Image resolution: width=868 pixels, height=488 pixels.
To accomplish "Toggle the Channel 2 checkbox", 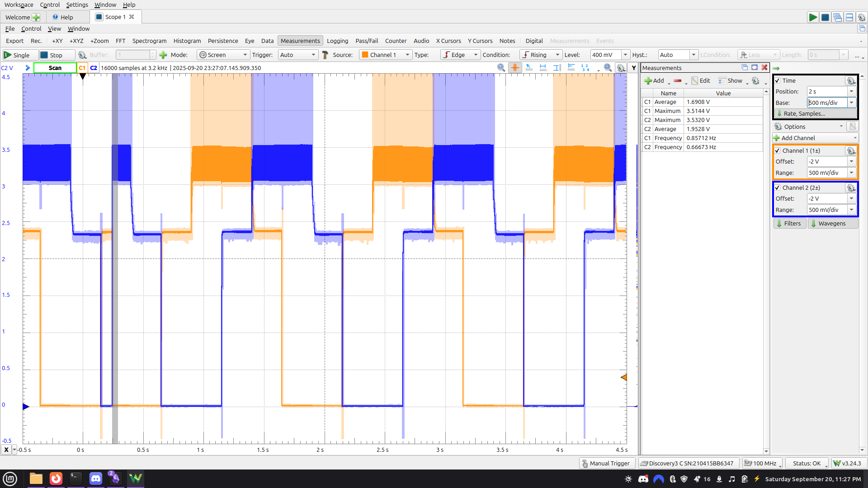I will point(778,188).
